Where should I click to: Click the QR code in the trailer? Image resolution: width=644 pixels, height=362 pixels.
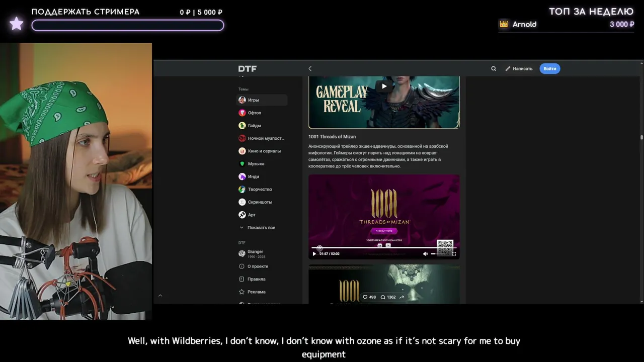(445, 247)
